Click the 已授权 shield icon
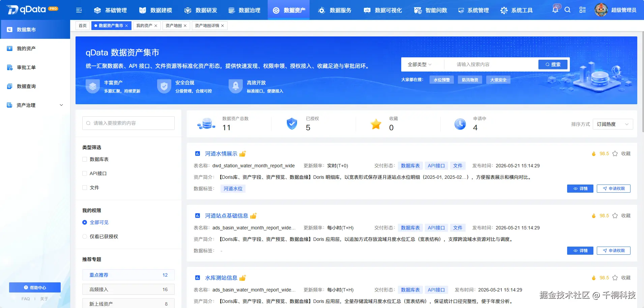Viewport: 644px width, 308px height. (x=292, y=124)
